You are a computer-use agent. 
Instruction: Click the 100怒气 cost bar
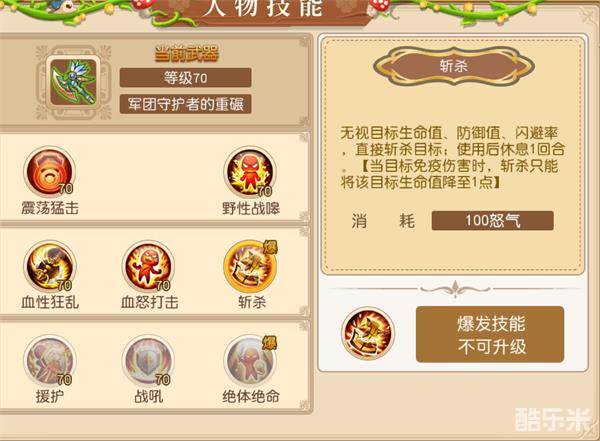(x=492, y=220)
